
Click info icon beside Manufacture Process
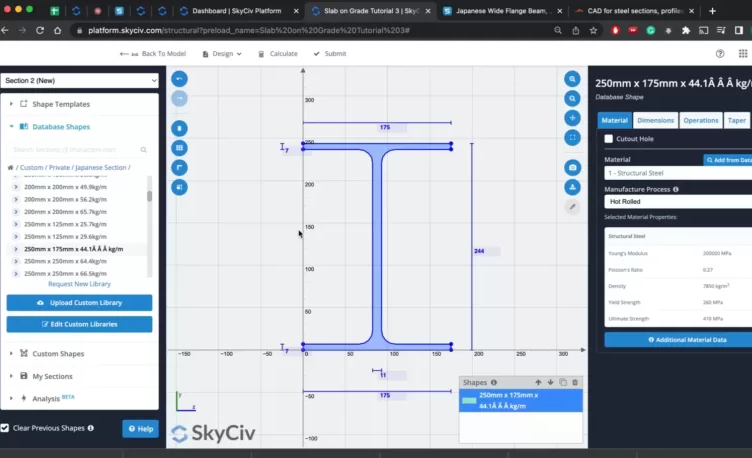(x=676, y=189)
